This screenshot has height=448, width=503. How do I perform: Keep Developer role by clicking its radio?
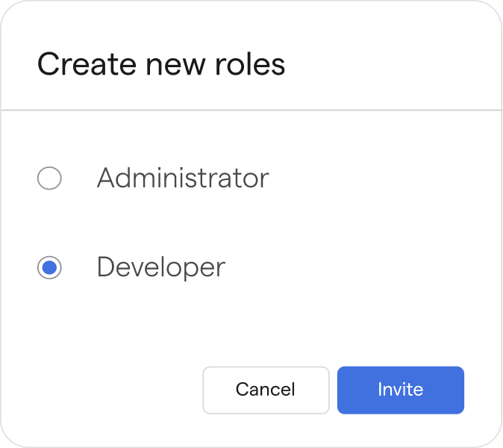[x=49, y=268]
